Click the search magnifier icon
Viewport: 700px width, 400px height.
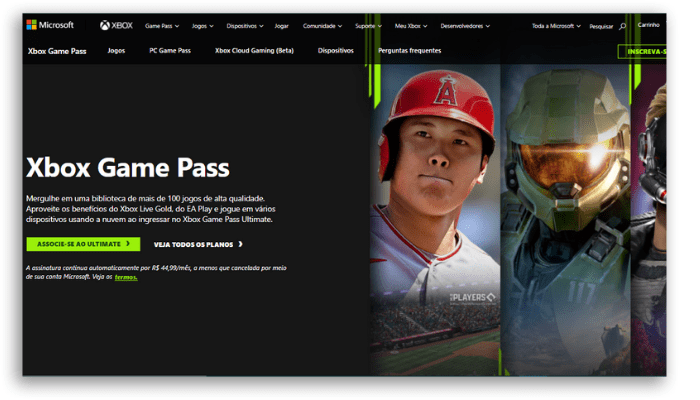pos(622,26)
